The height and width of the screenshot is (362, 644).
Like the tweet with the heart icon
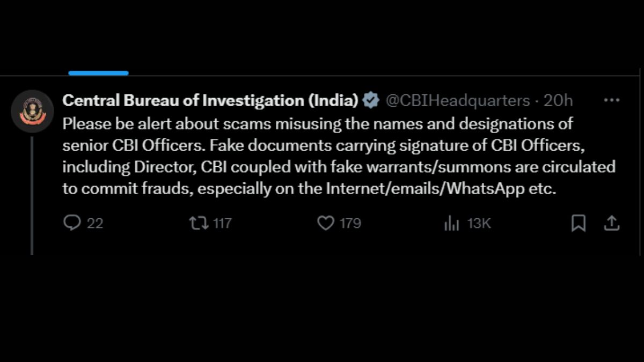[x=325, y=223]
